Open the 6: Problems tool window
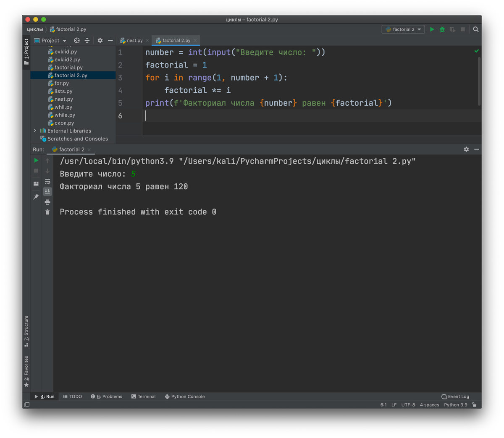 coord(106,396)
